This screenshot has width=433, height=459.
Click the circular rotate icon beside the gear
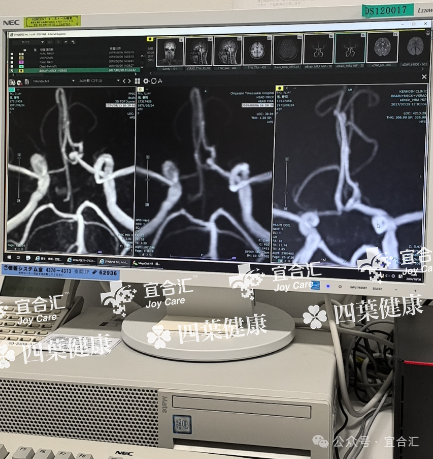point(153,81)
